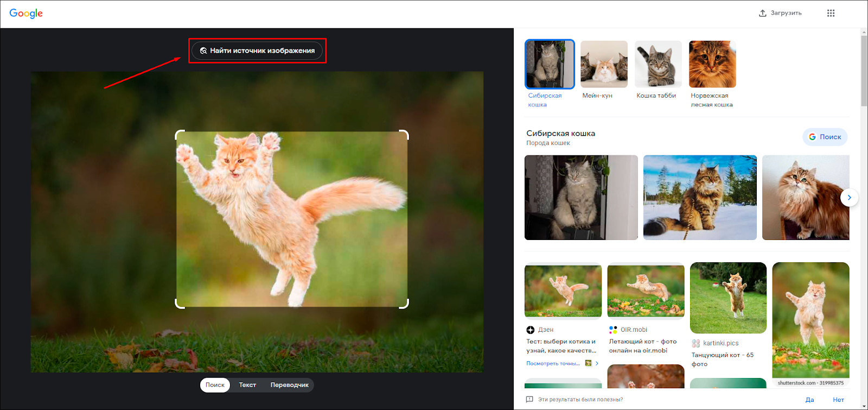The width and height of the screenshot is (868, 410).
Task: Click the top-right crop corner handle
Action: pyautogui.click(x=404, y=134)
